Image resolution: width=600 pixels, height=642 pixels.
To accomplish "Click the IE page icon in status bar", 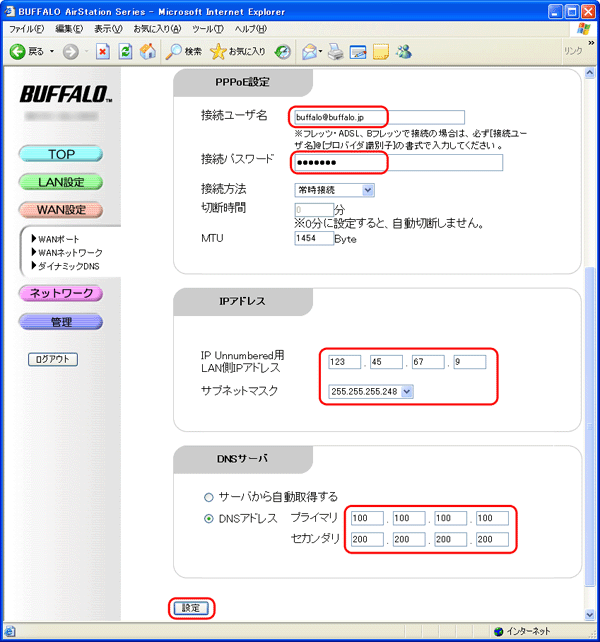I will point(10,631).
